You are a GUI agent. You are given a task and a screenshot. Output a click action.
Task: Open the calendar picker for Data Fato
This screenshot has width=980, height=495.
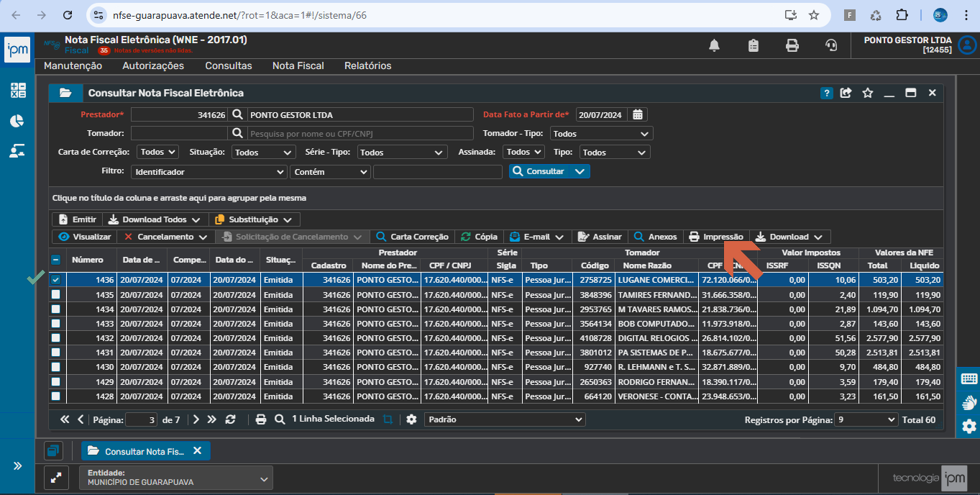coord(638,114)
